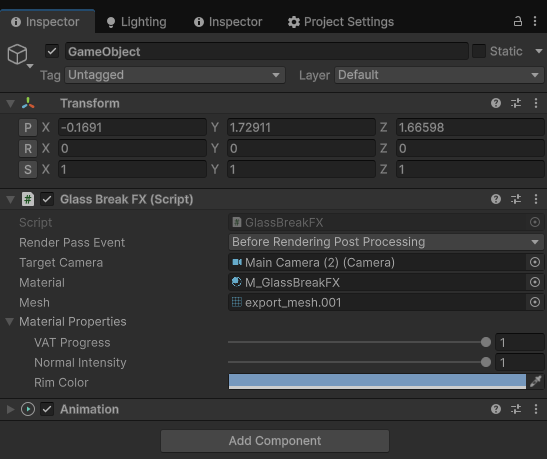The height and width of the screenshot is (459, 547).
Task: Click the GlassBreakFX script reference field
Action: 377,223
